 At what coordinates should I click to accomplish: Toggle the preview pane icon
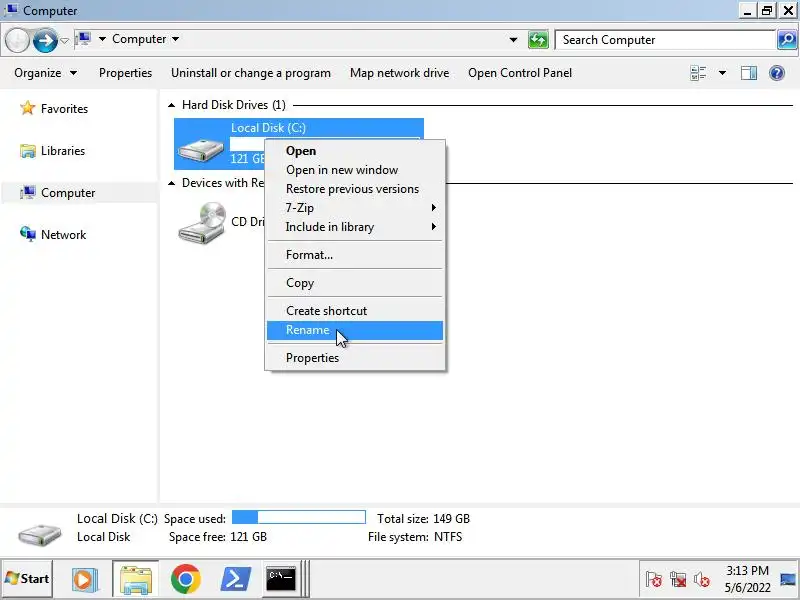748,73
